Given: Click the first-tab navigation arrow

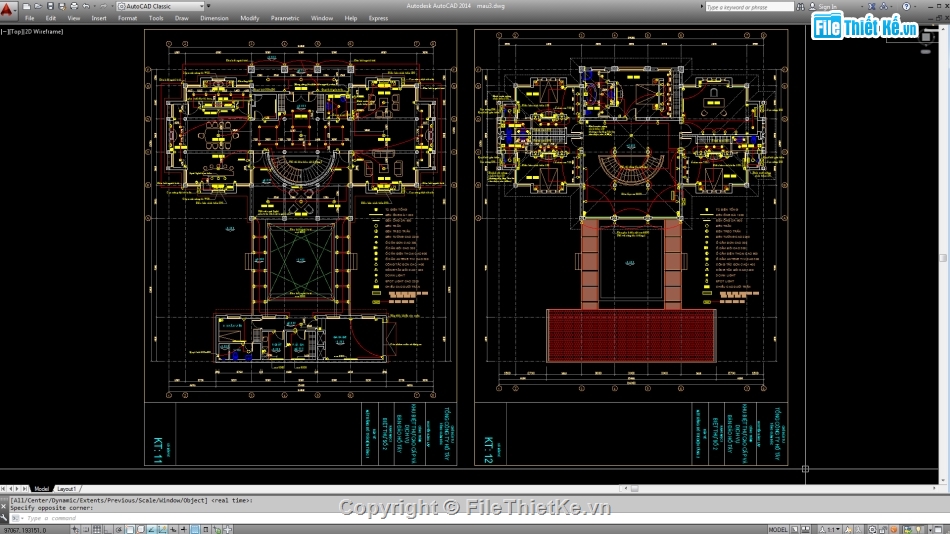Looking at the screenshot, I should coord(3,489).
